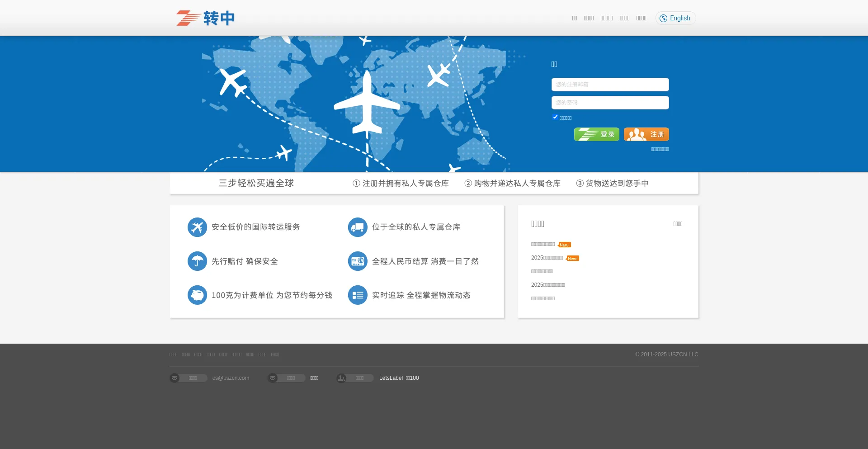Click the umbrella icon for advance compensation guarantee
The height and width of the screenshot is (449, 868).
tap(197, 261)
